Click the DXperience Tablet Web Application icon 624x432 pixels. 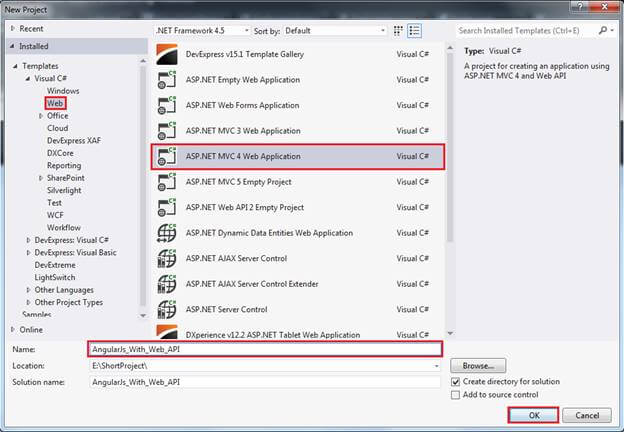coord(167,332)
